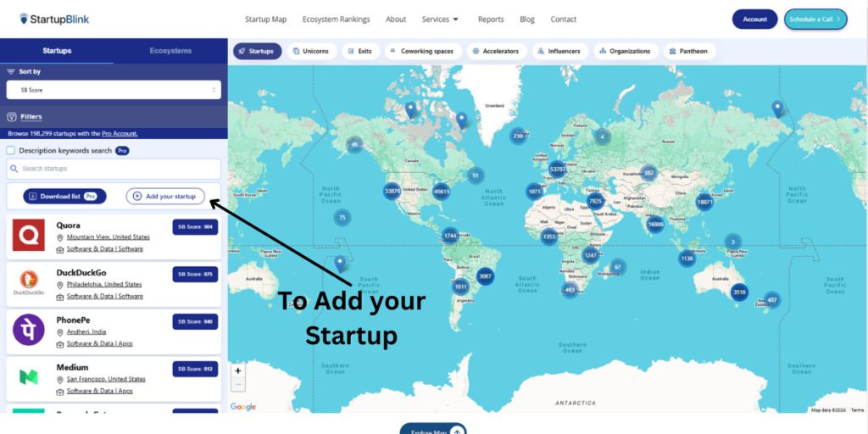Click the Search startups input field
868x434 pixels.
point(114,169)
